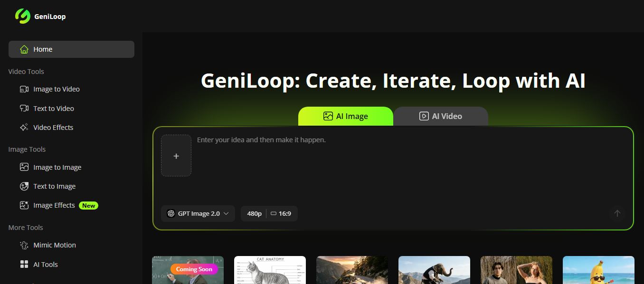644x284 pixels.
Task: Open the man and woman portrait thumbnail
Action: click(x=516, y=270)
